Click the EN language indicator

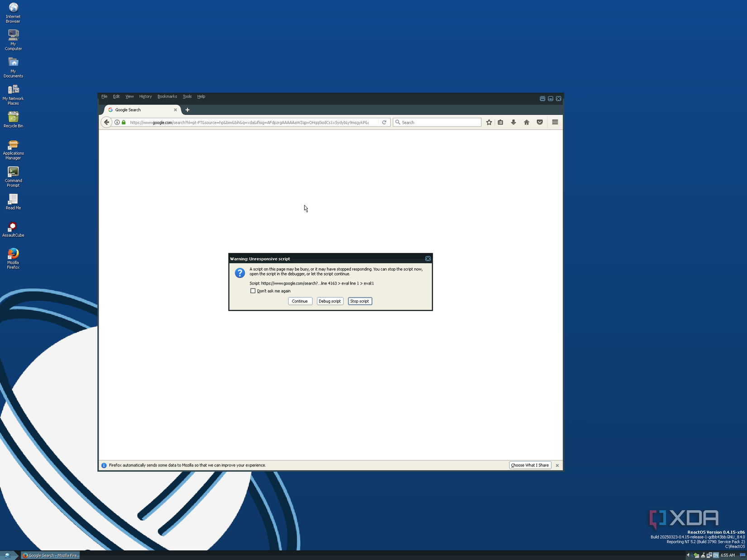coord(716,555)
